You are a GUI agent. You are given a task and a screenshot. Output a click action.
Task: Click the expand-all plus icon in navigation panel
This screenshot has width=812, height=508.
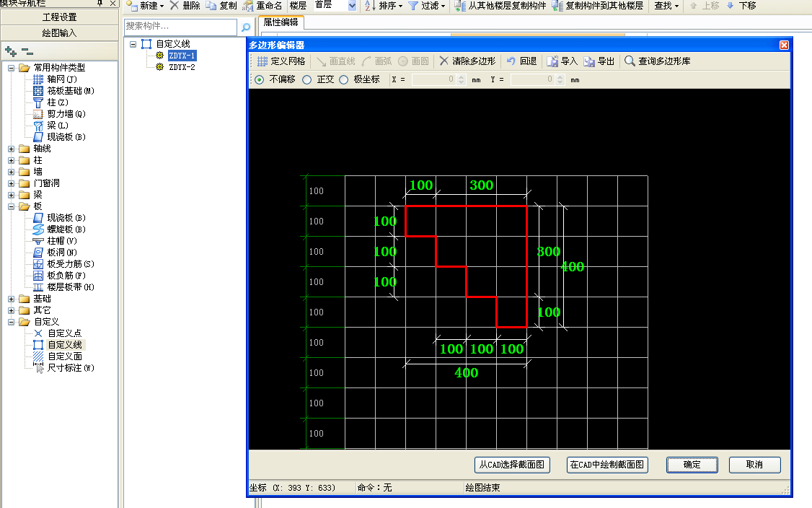pos(10,51)
